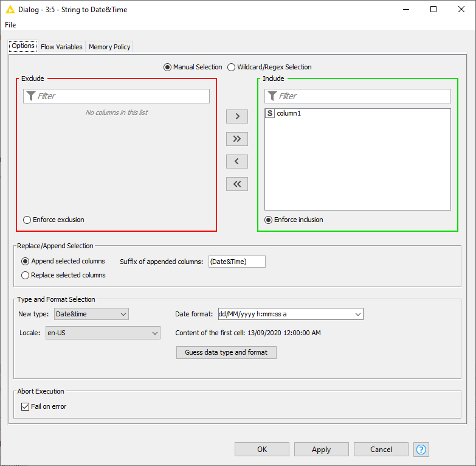Select Enforce exclusion radio button

(27, 220)
